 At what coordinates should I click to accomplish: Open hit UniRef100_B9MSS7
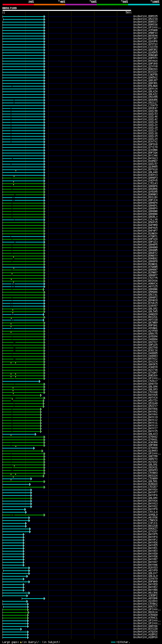pos(145,22)
